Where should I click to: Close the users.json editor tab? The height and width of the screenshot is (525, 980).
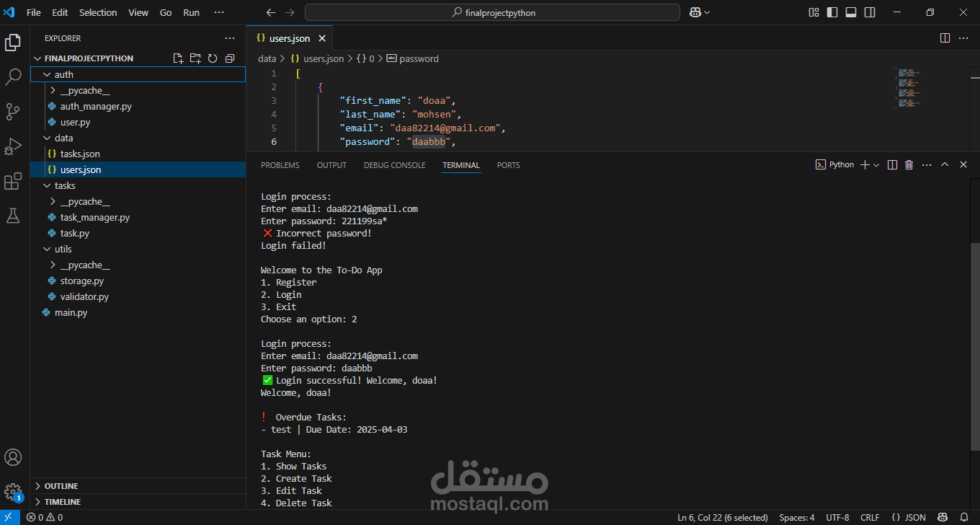322,38
